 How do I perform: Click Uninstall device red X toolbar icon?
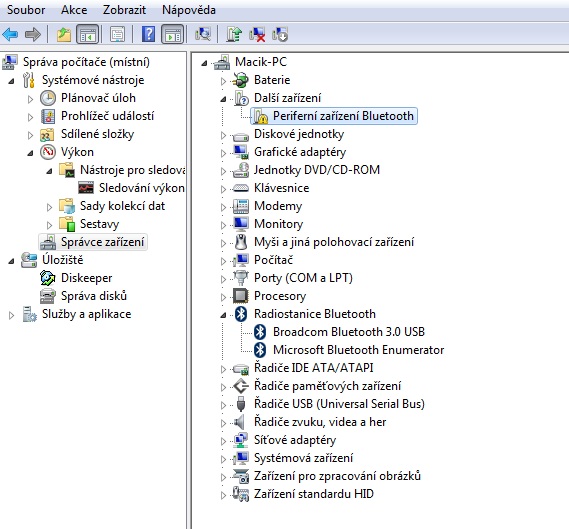point(257,35)
